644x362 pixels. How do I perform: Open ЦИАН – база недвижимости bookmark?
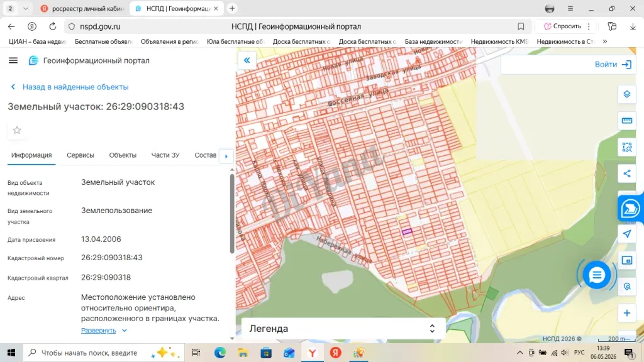pyautogui.click(x=37, y=41)
